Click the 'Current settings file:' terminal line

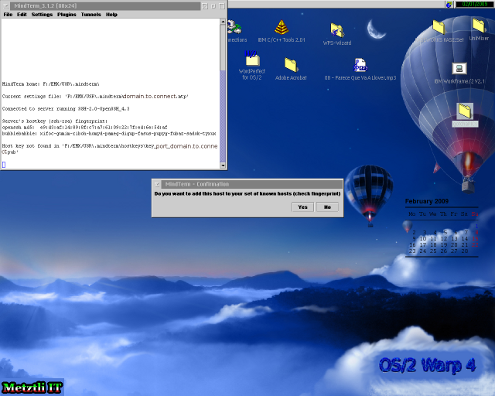[x=95, y=96]
